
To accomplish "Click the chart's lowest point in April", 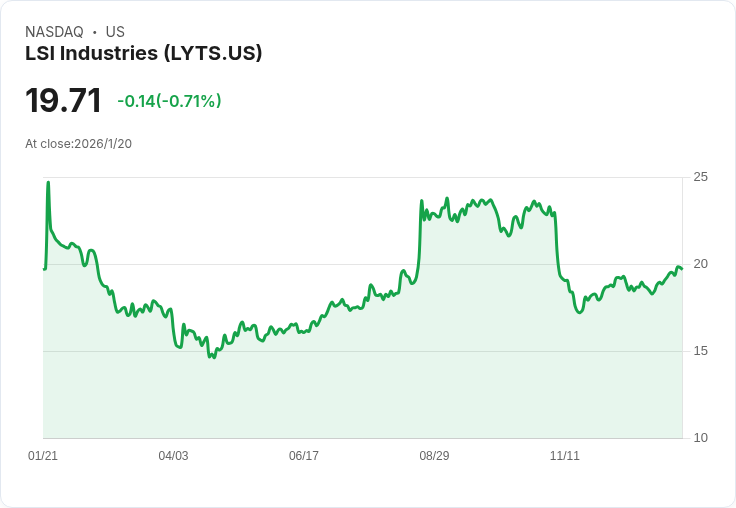I will pos(213,357).
